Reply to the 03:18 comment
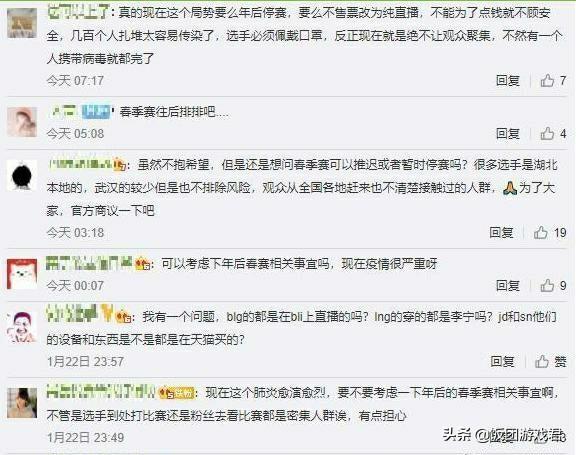Viewport: 576px width, 455px height. 501,232
